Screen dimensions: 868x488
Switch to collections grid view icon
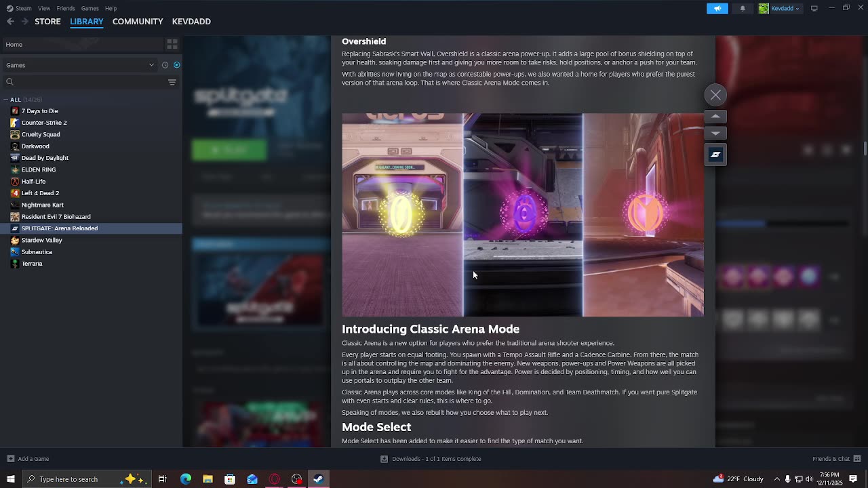click(172, 44)
